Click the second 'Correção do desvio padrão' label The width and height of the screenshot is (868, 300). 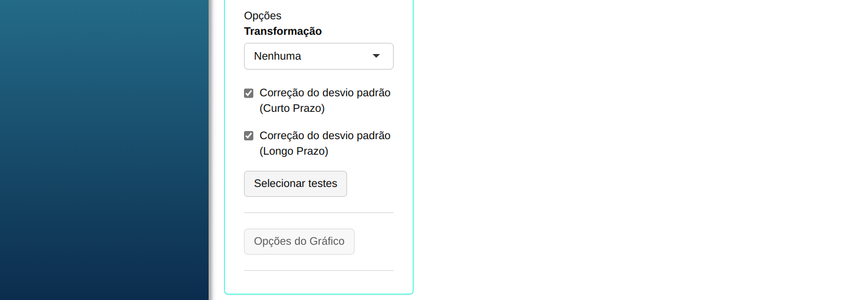tap(325, 135)
